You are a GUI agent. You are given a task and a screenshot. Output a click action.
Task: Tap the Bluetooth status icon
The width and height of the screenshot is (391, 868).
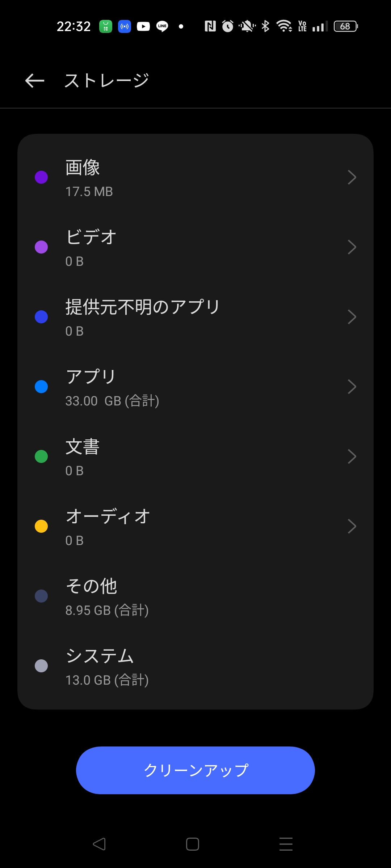pos(265,26)
